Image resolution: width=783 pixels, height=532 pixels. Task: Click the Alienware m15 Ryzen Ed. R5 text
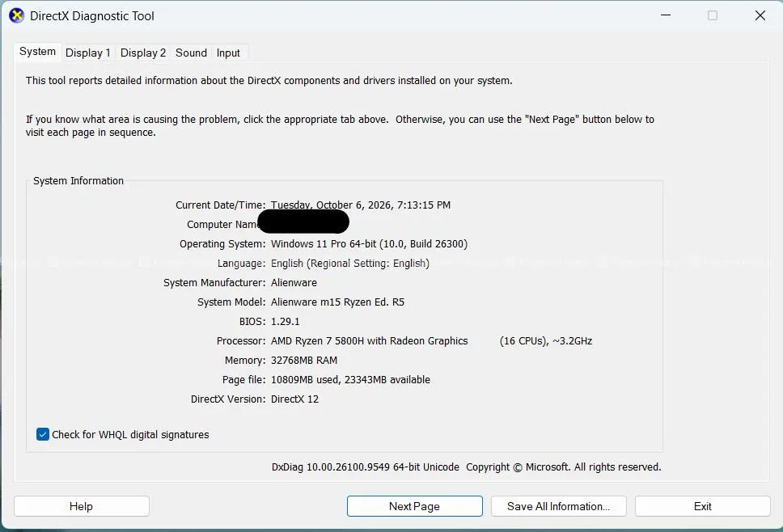pos(337,302)
